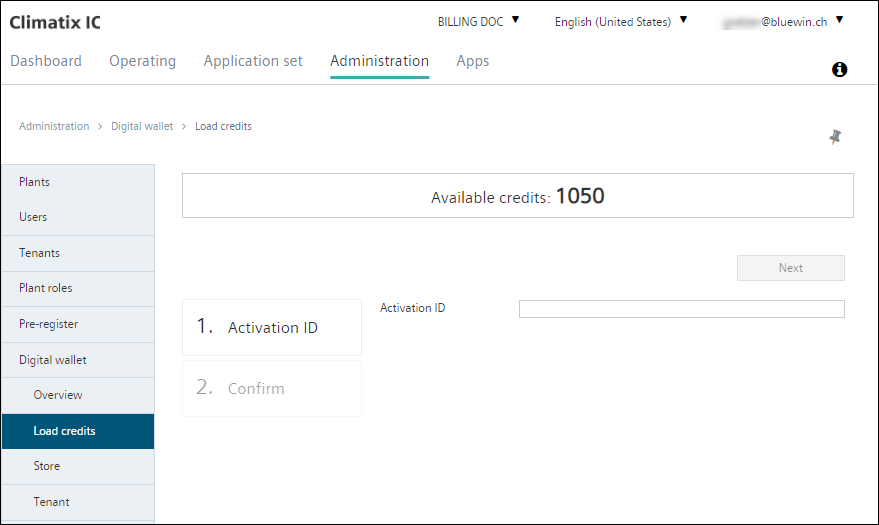Switch to the Dashboard tab
The width and height of the screenshot is (879, 525).
point(46,61)
